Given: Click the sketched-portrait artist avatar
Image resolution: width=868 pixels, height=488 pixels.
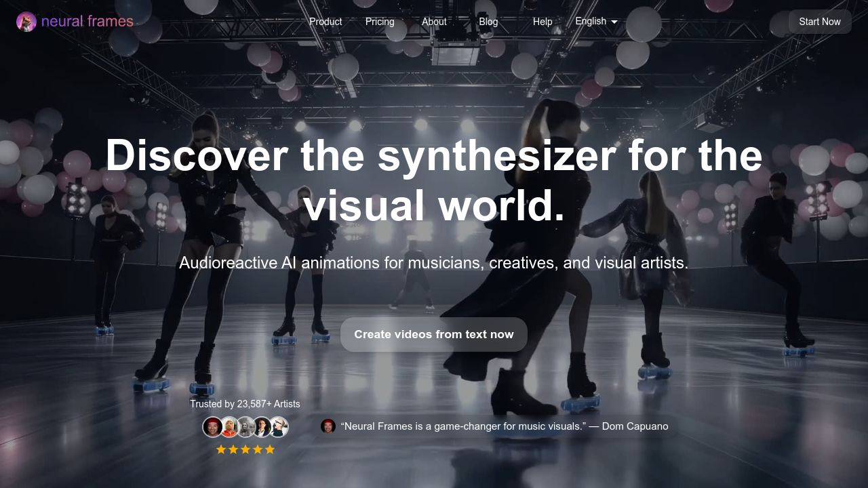Looking at the screenshot, I should tap(245, 427).
